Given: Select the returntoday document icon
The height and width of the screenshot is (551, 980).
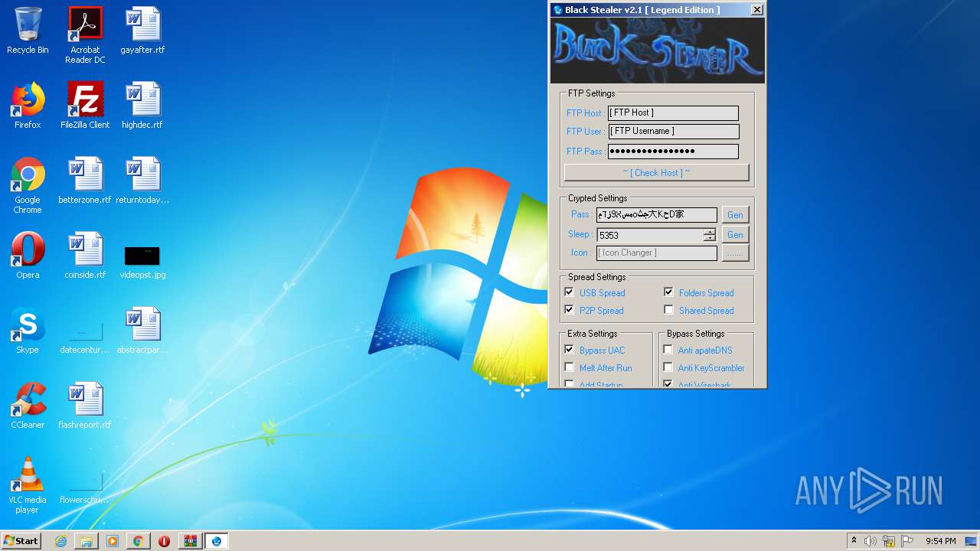Looking at the screenshot, I should [x=142, y=181].
